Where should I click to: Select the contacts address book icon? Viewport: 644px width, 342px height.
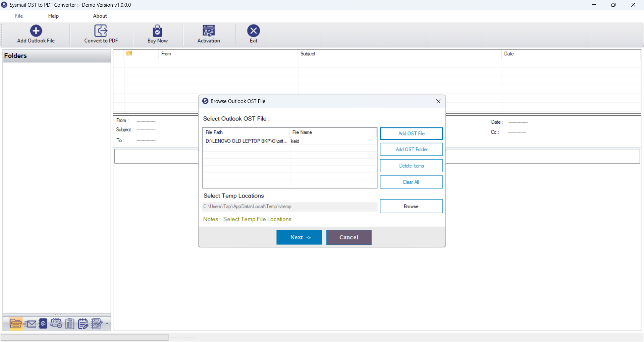click(x=43, y=324)
